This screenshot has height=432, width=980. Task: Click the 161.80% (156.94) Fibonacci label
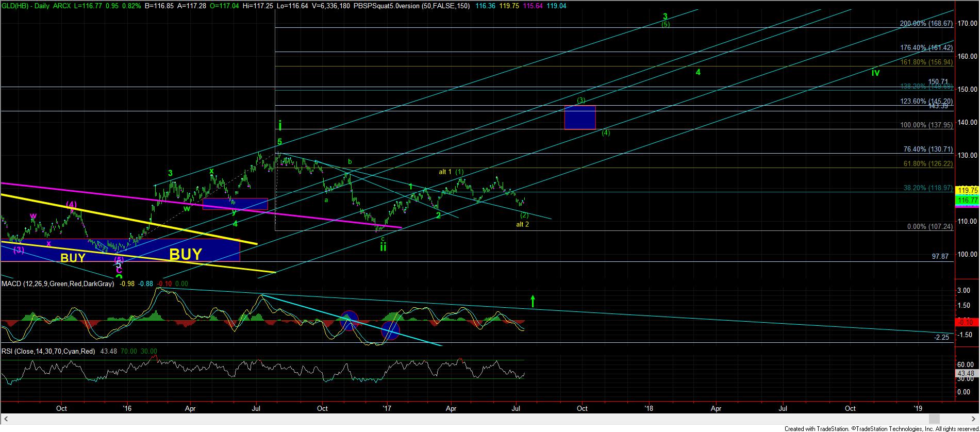(926, 62)
